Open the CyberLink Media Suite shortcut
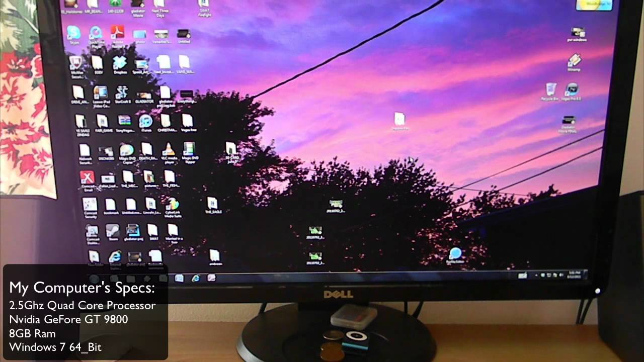The height and width of the screenshot is (362, 644). [x=173, y=207]
